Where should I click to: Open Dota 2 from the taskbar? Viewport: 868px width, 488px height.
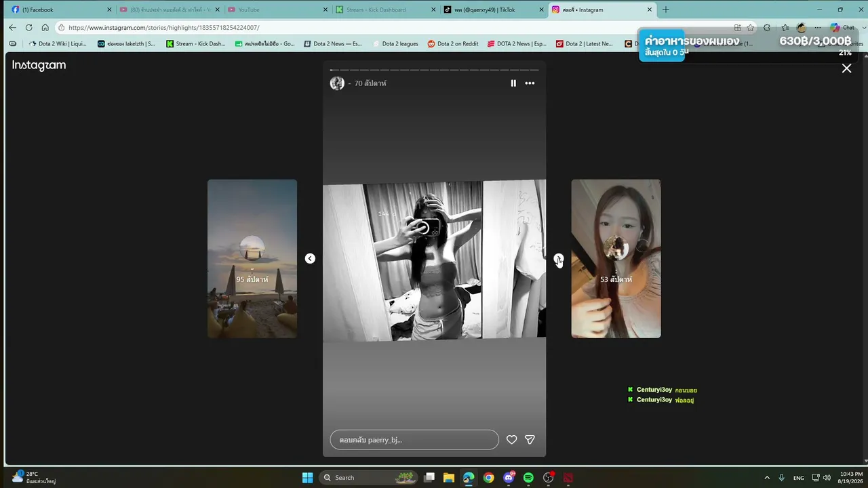pos(568,478)
